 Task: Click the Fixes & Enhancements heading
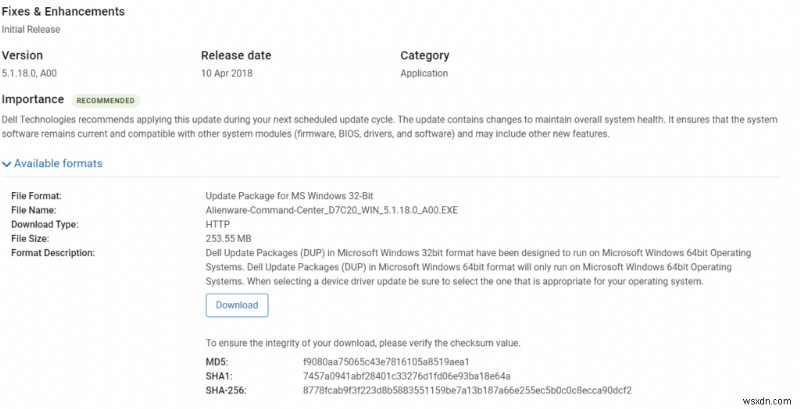pos(63,11)
